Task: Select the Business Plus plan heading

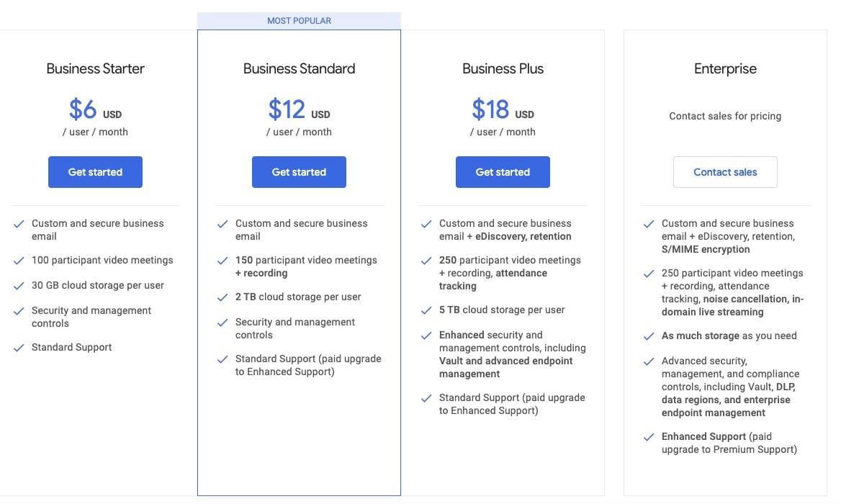Action: pyautogui.click(x=503, y=68)
